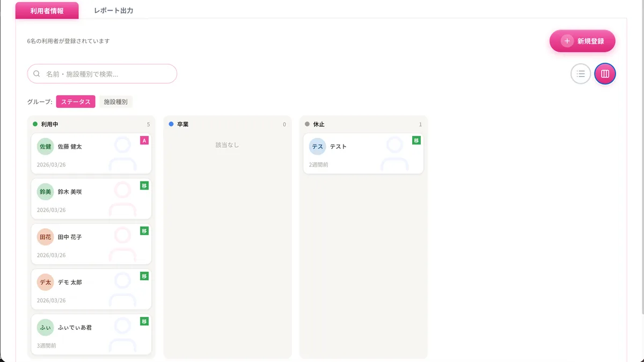
Task: Click 移 badge on テスト card
Action: (x=416, y=141)
